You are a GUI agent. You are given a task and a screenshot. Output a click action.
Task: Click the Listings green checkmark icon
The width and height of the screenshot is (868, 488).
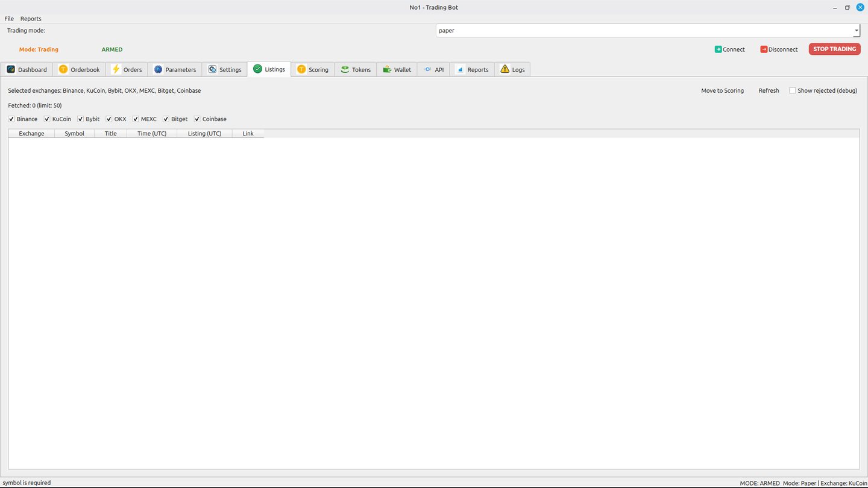pos(257,69)
